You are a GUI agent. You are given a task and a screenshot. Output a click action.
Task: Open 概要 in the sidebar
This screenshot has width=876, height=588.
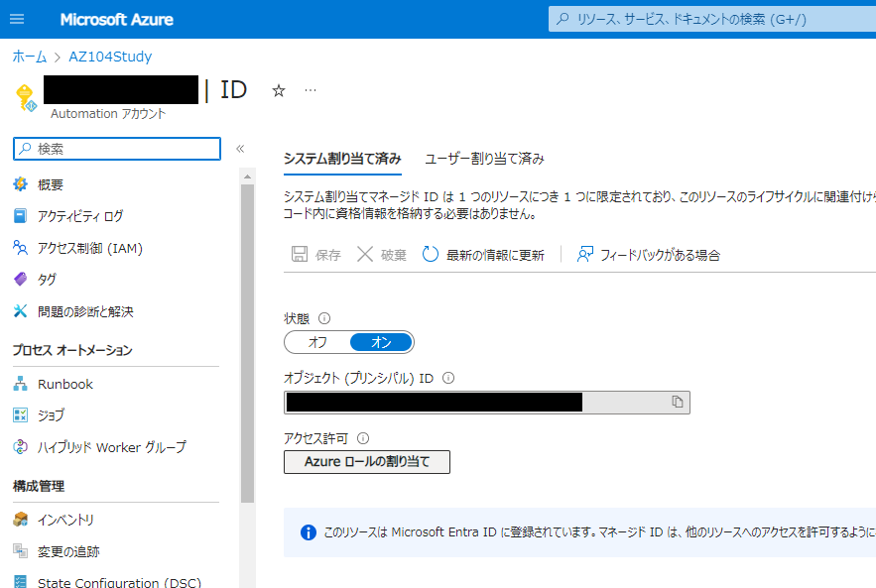[x=51, y=184]
